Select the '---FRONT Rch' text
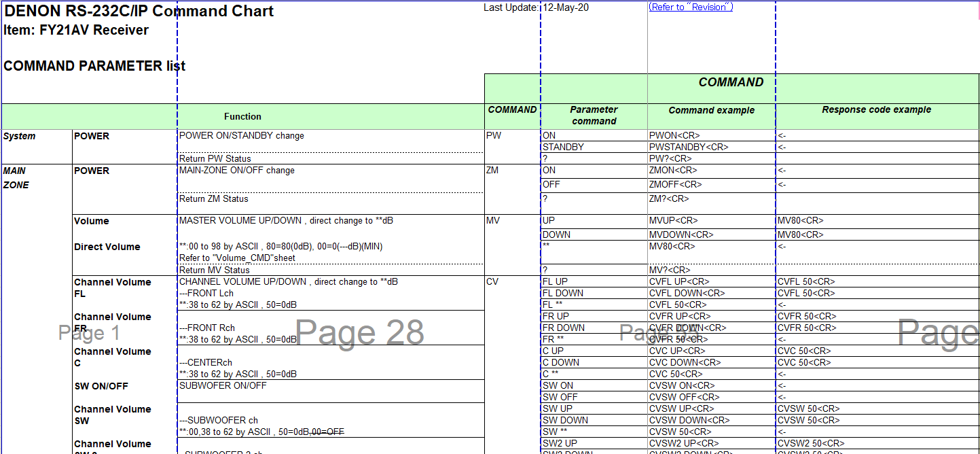The height and width of the screenshot is (454, 980). point(206,328)
